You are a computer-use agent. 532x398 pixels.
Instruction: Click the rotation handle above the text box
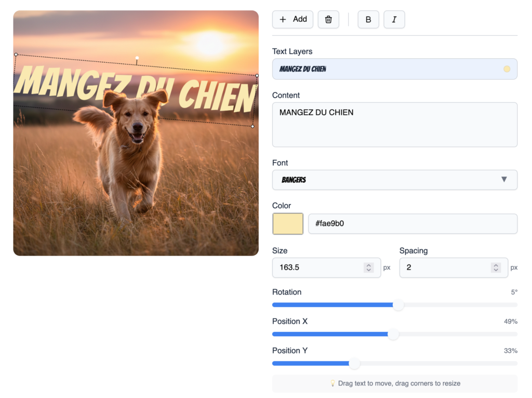[137, 58]
